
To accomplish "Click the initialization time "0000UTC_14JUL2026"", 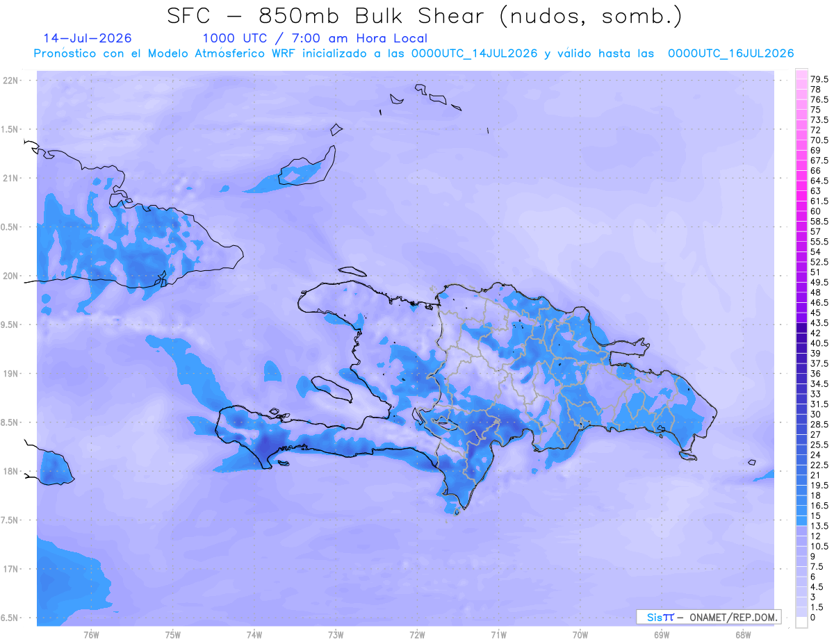I will [474, 53].
